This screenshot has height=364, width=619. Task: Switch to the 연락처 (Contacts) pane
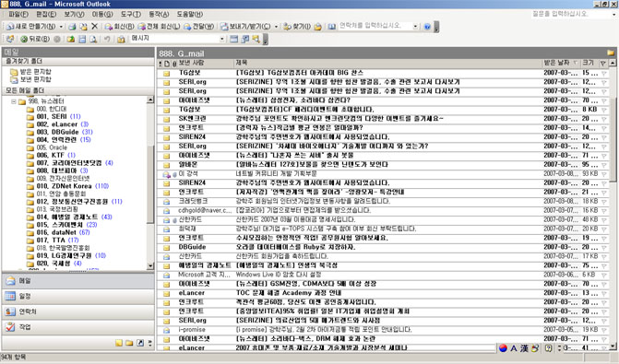[77, 311]
